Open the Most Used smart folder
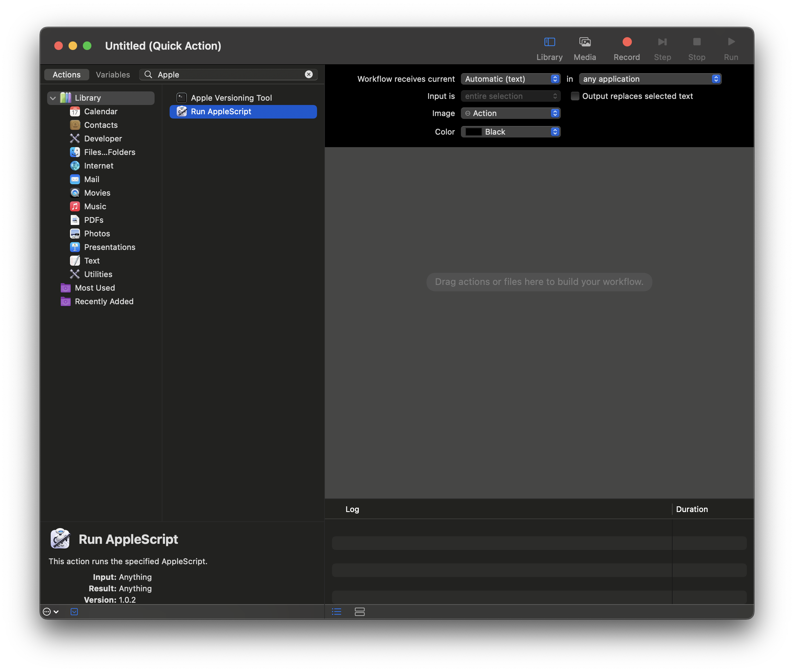Image resolution: width=794 pixels, height=672 pixels. pyautogui.click(x=87, y=288)
